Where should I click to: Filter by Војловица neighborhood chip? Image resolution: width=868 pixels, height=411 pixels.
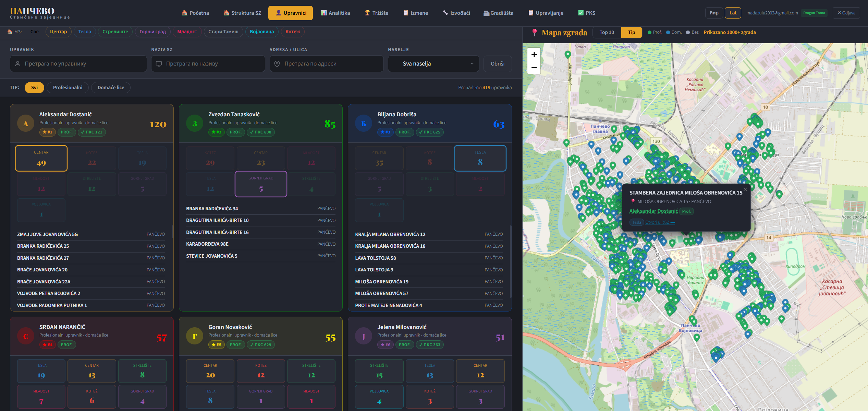click(262, 32)
